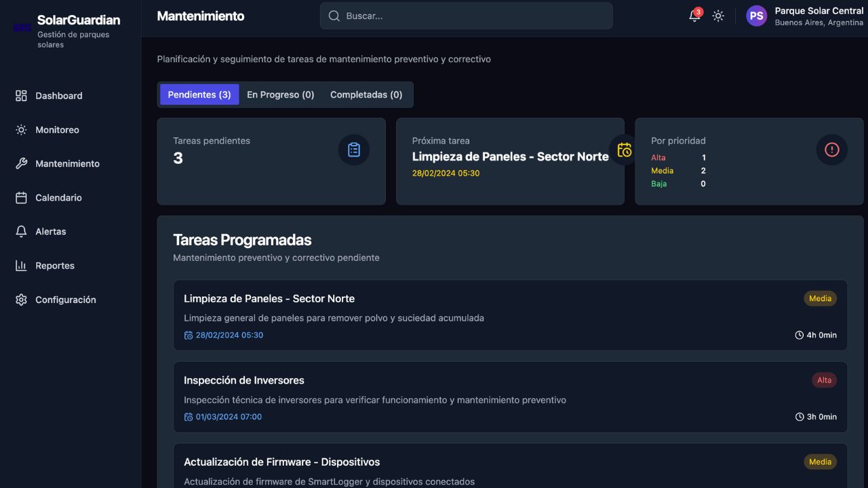
Task: Click the red notification count badge
Action: [x=698, y=12]
